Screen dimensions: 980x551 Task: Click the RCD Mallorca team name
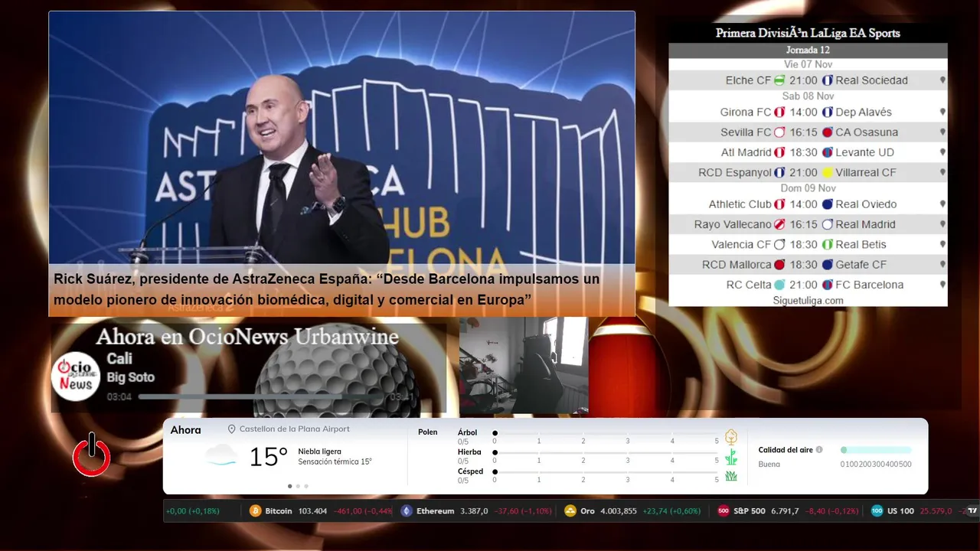pos(737,265)
